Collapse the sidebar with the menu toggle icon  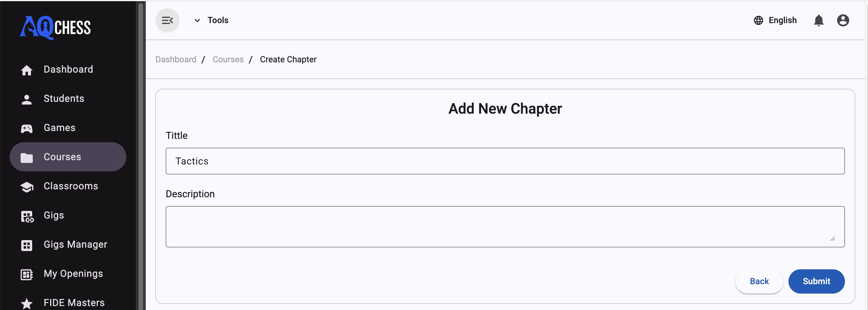(x=167, y=20)
